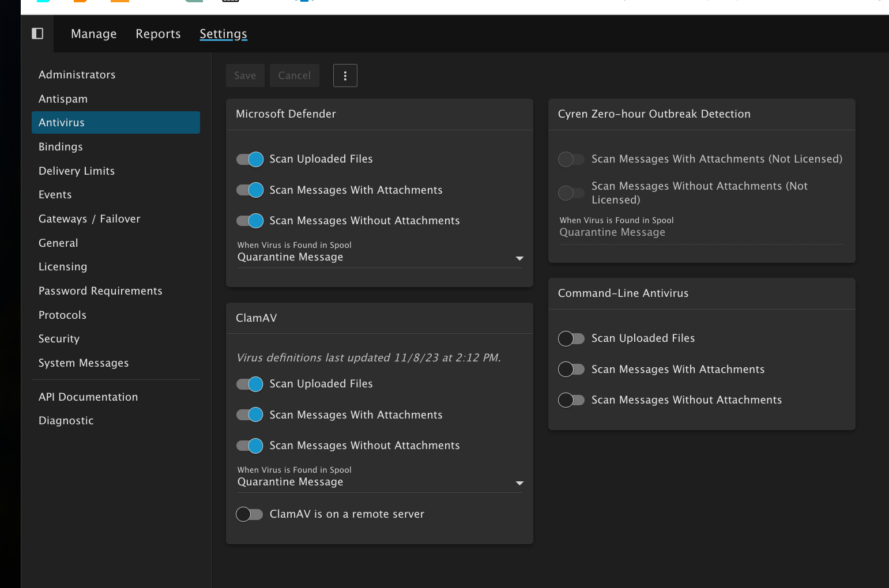Disable Microsoft Defender Scan Uploaded Files
889x588 pixels.
point(250,159)
